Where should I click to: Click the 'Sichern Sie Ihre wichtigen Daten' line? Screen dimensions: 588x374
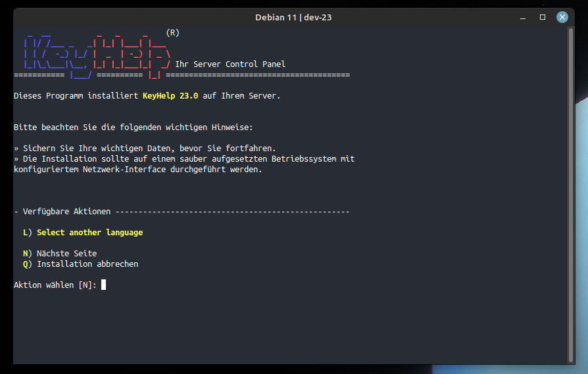tap(149, 149)
